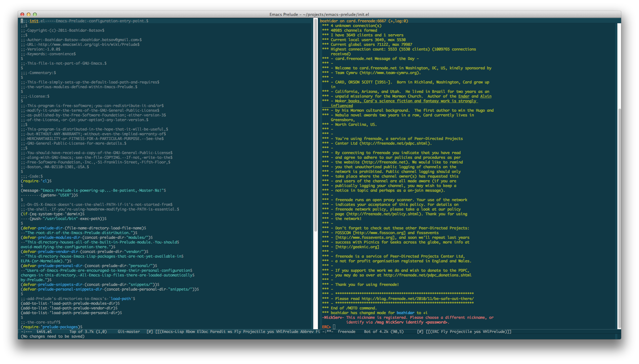Screen dimensions: 639x364
Task: Click the ERC major mode indicator
Action: (436, 332)
